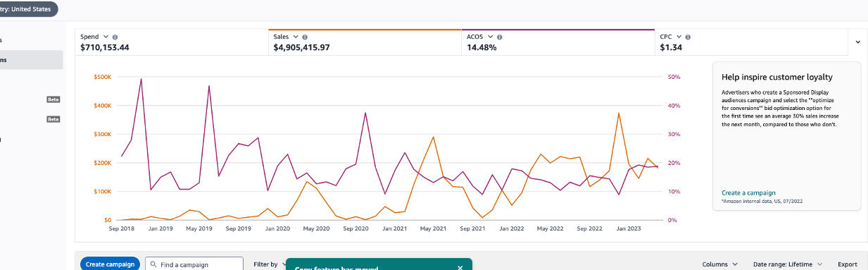Click the Sep 2018 x-axis label
This screenshot has height=270, width=868.
click(x=121, y=229)
